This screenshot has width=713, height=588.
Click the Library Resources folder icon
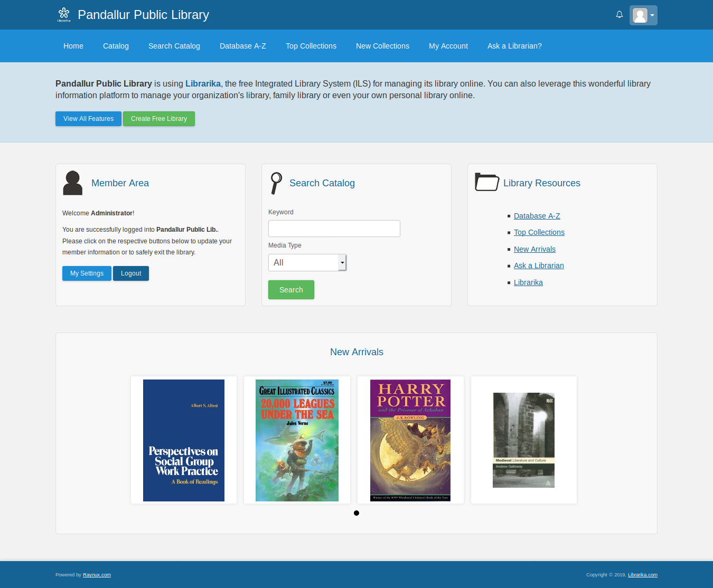pyautogui.click(x=486, y=182)
